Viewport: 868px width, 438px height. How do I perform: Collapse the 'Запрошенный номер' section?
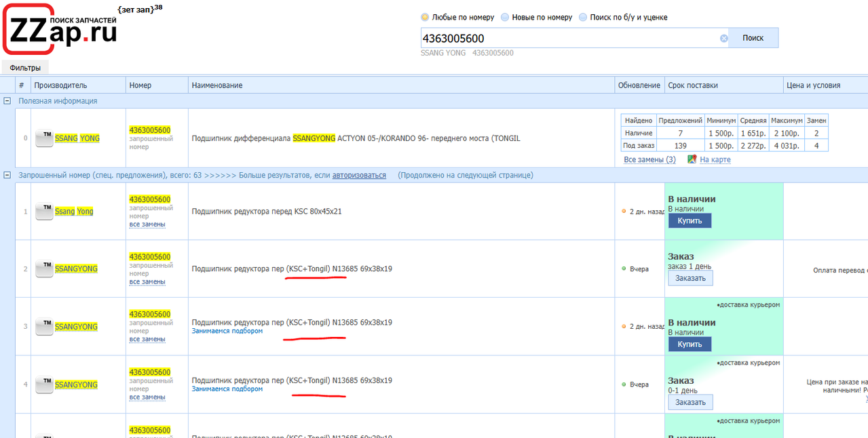coord(7,175)
